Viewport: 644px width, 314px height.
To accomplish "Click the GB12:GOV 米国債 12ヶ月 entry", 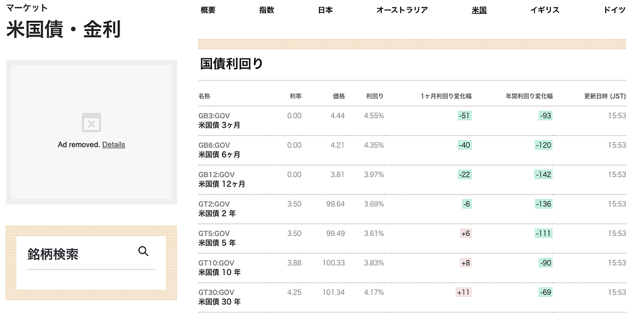I will point(221,179).
